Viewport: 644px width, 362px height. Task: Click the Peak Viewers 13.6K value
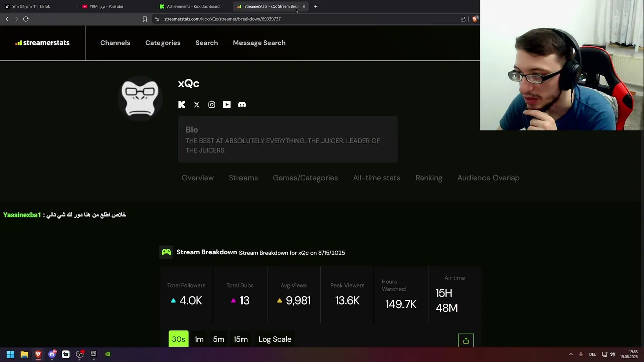click(347, 301)
